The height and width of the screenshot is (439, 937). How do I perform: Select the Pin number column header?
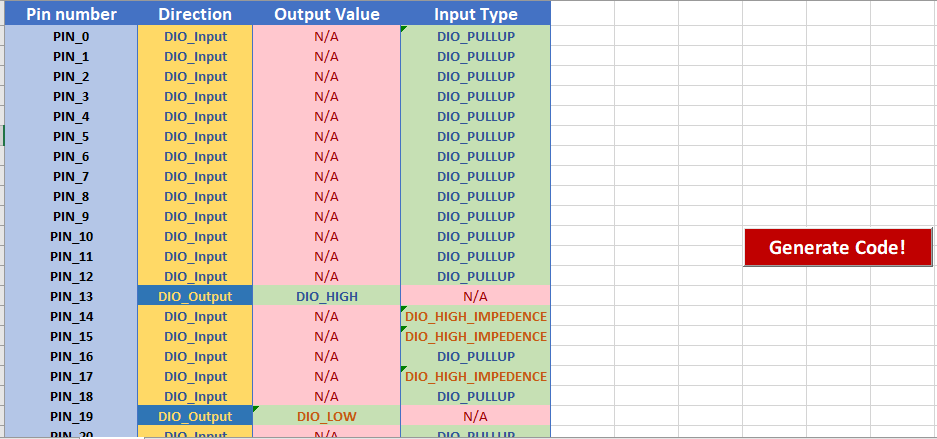(x=71, y=14)
